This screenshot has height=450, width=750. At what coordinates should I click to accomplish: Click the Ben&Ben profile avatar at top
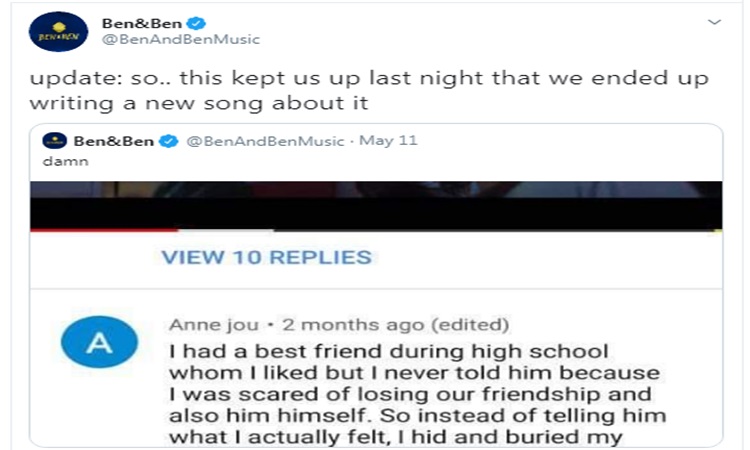click(58, 31)
